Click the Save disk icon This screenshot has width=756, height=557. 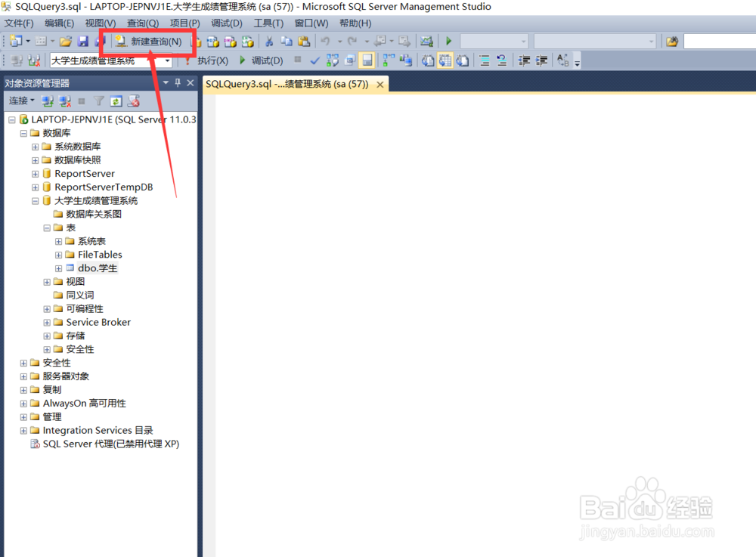83,42
